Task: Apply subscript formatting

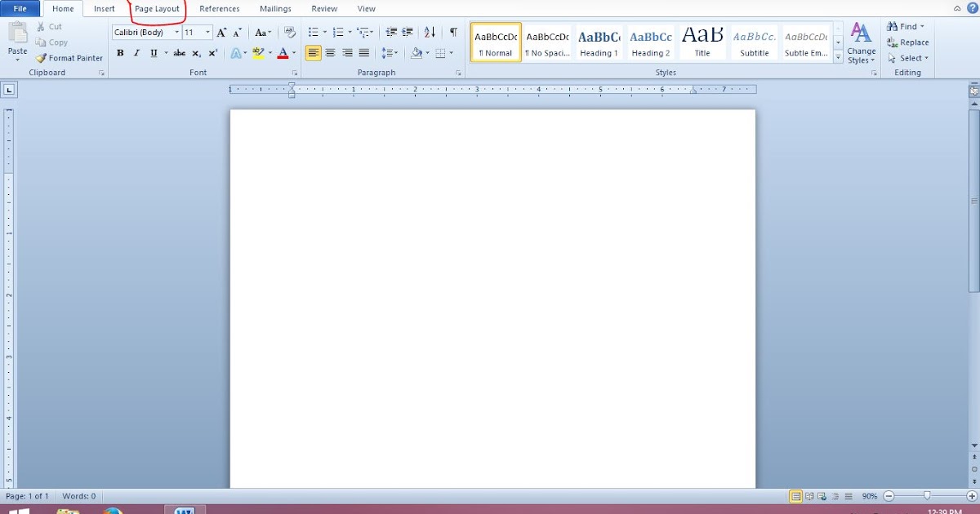Action: coord(196,52)
